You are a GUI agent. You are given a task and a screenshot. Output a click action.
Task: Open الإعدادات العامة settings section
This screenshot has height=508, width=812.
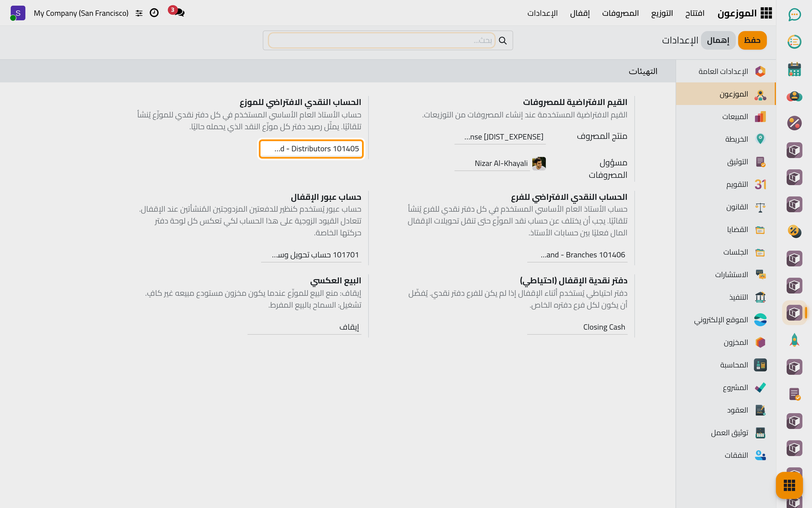[x=726, y=71]
